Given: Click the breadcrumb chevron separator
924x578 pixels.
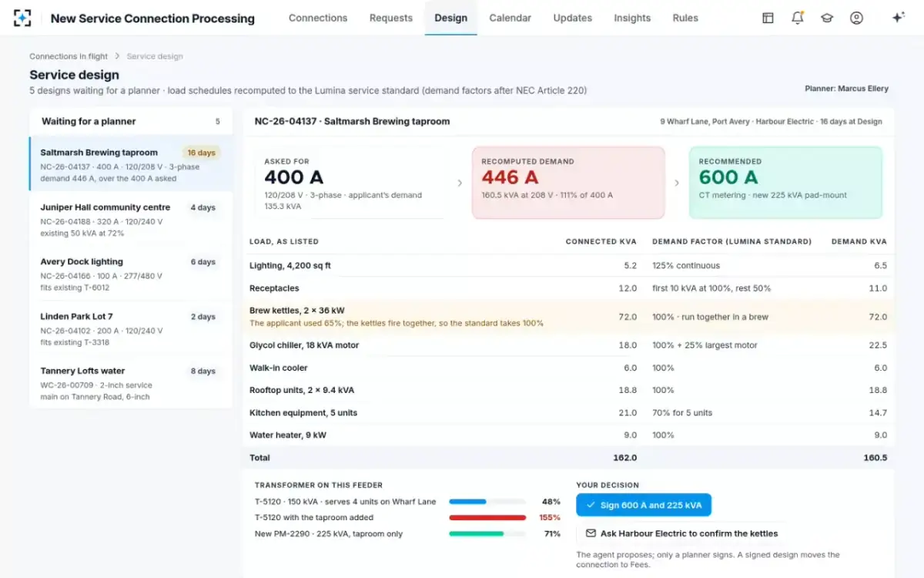Looking at the screenshot, I should (117, 56).
